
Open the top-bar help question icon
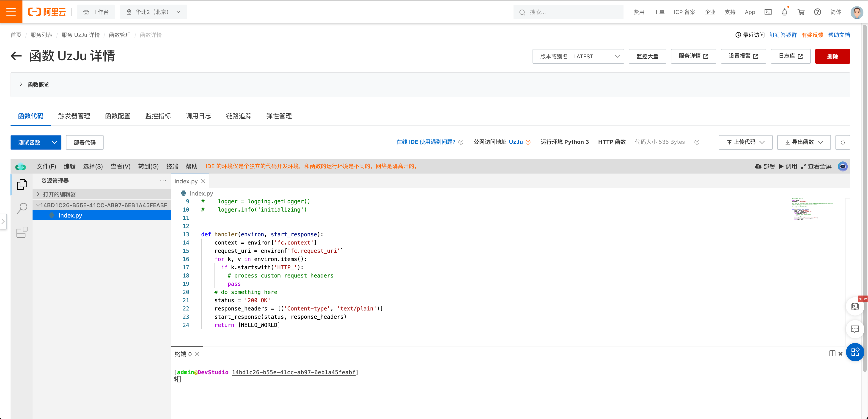[817, 12]
